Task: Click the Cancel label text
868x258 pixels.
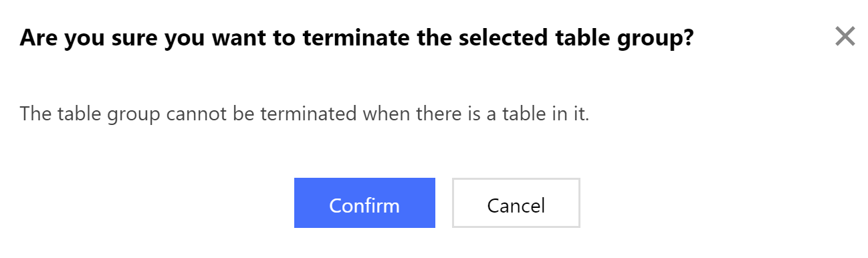Action: [516, 205]
